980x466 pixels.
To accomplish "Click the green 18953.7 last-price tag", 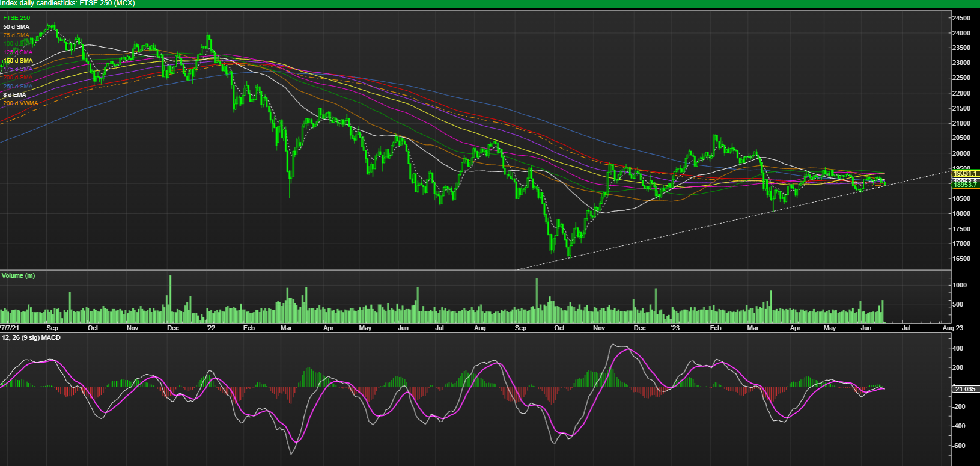I will pyautogui.click(x=966, y=185).
